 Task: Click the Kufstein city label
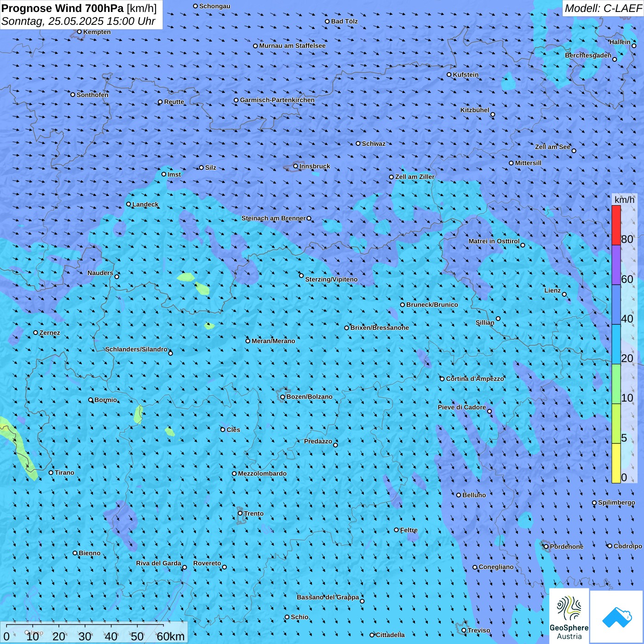click(x=466, y=75)
